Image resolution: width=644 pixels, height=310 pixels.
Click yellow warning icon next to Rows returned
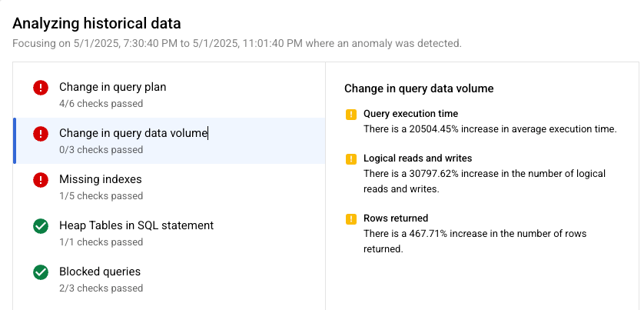[351, 218]
